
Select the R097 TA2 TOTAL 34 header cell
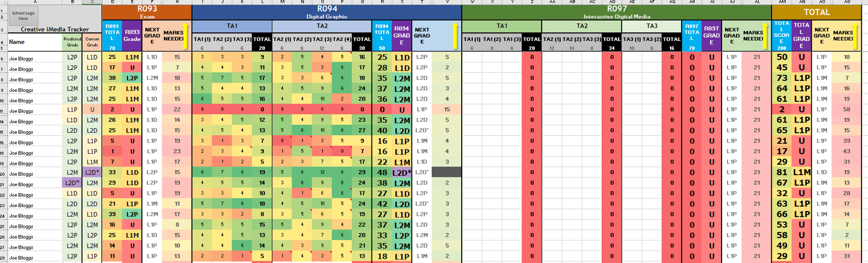[612, 42]
